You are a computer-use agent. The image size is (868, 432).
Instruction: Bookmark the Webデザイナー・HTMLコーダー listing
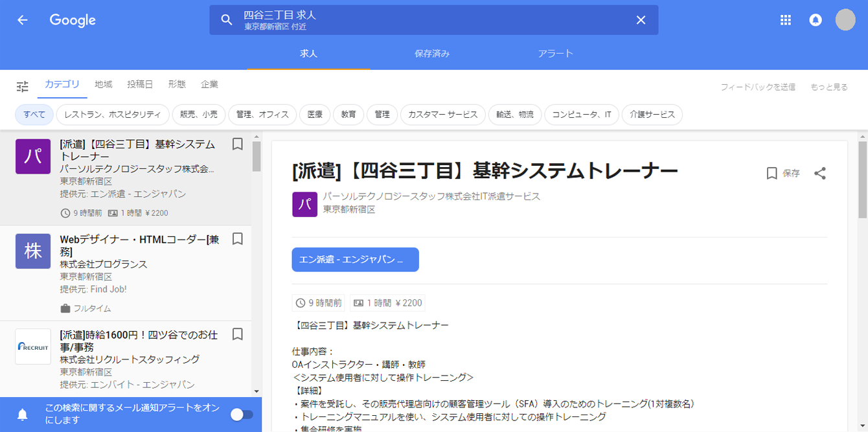pos(238,239)
